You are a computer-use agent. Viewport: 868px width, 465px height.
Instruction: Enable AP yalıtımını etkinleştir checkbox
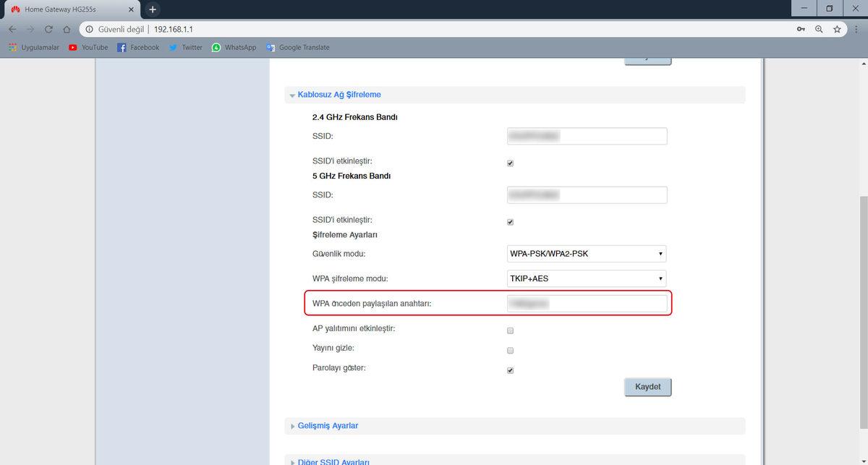[x=510, y=330]
